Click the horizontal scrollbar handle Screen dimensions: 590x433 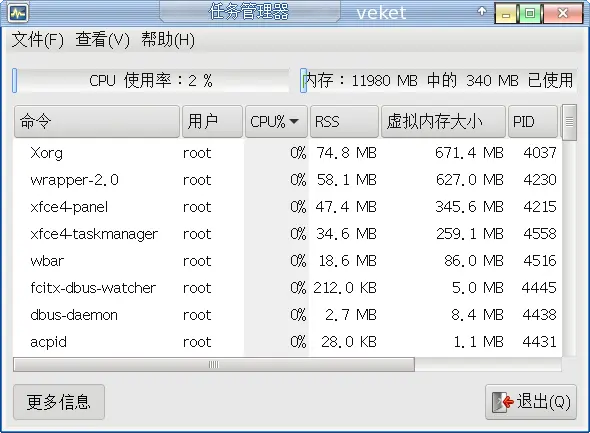[214, 365]
